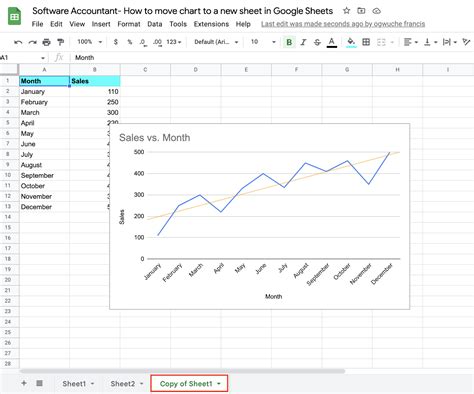Image resolution: width=474 pixels, height=394 pixels.
Task: Open the last edit history link
Action: click(x=343, y=24)
